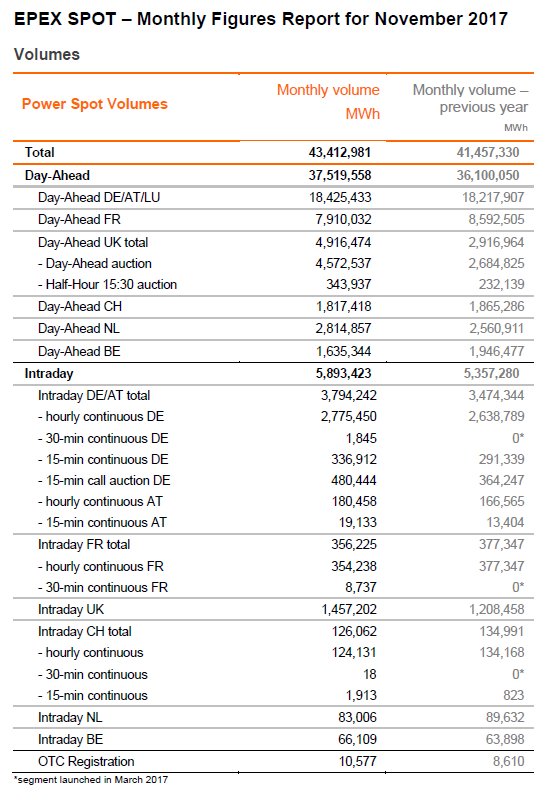Click the Intraday FR total previous-year value
This screenshot has width=550, height=801.
click(x=501, y=544)
